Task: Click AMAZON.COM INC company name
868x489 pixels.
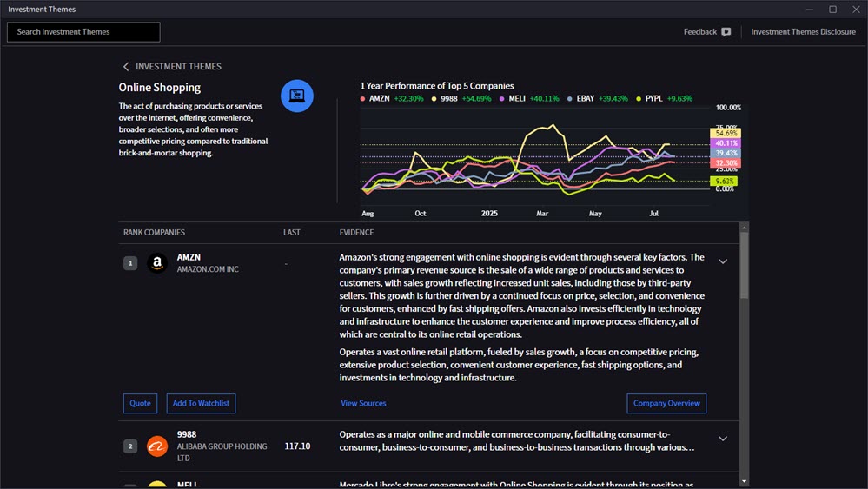Action: click(208, 269)
